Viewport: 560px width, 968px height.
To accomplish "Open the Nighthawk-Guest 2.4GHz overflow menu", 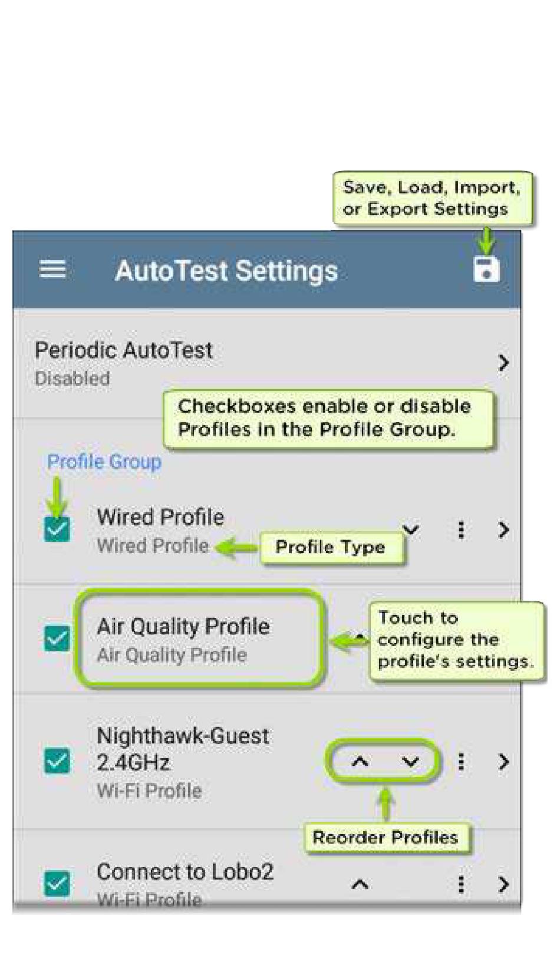I will (461, 762).
